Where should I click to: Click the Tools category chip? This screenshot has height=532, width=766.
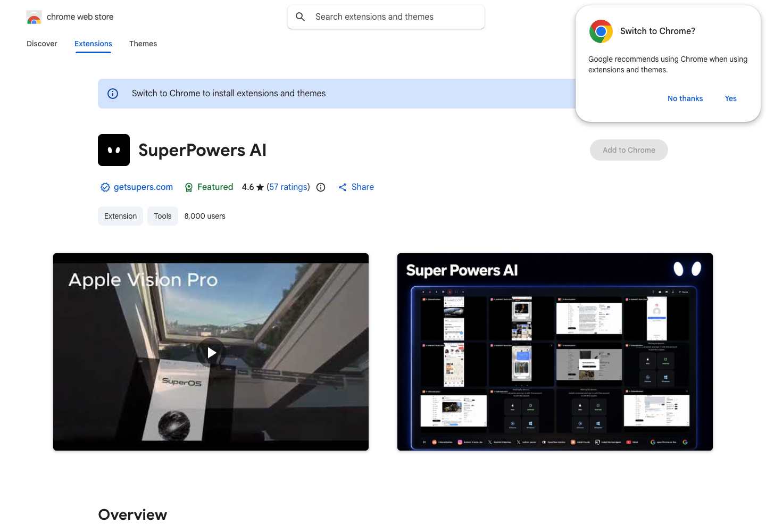coord(163,216)
